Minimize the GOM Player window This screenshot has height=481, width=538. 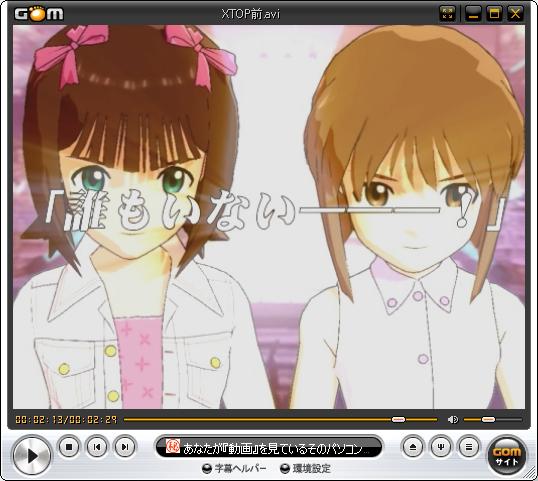point(473,14)
